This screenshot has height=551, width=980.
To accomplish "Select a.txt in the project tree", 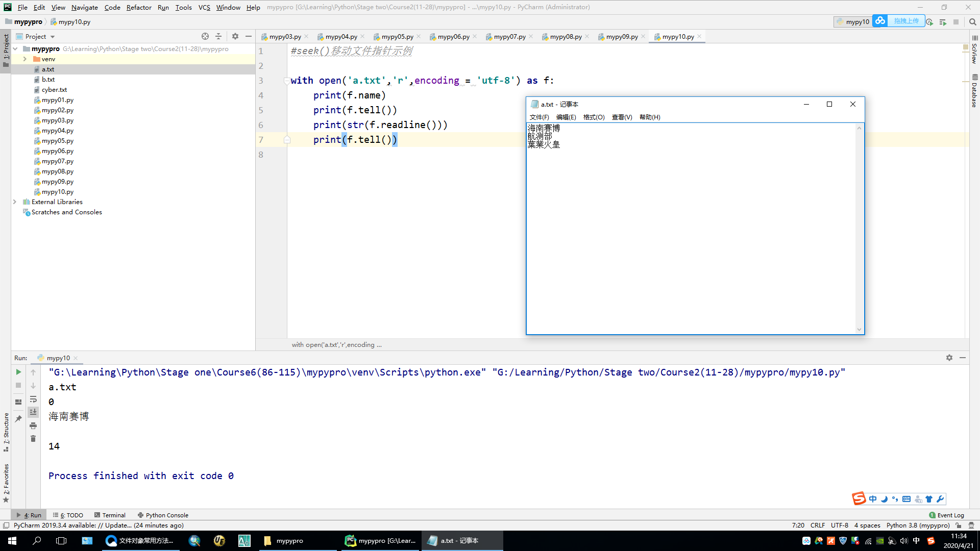I will point(48,69).
